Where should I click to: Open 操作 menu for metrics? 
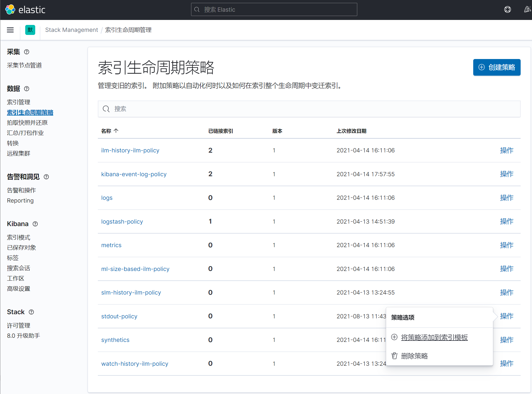coord(507,245)
